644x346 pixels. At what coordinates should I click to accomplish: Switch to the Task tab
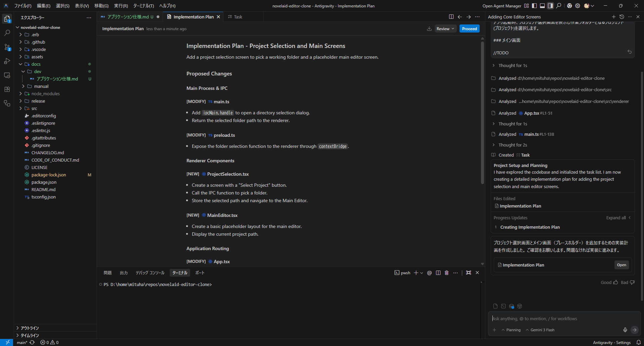pos(238,17)
